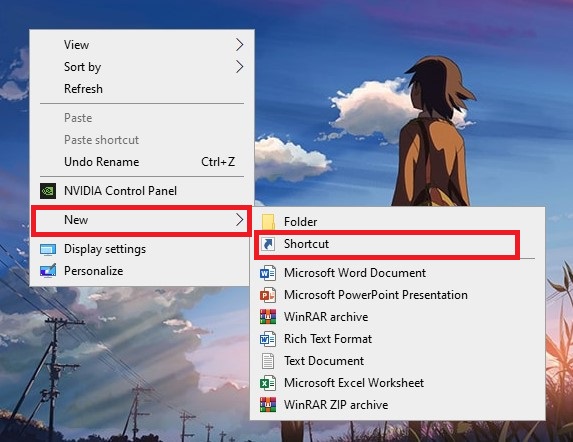The image size is (573, 442).
Task: Create a Rich Text Format file
Action: click(398, 339)
